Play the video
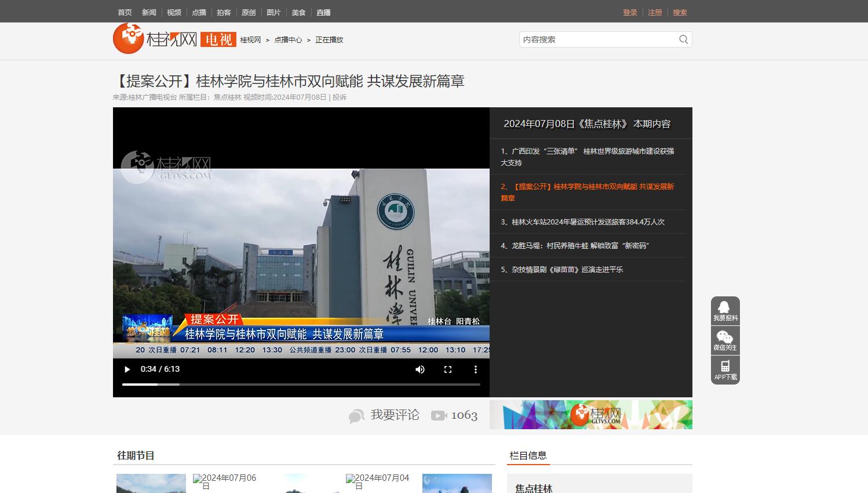868x493 pixels. click(127, 369)
